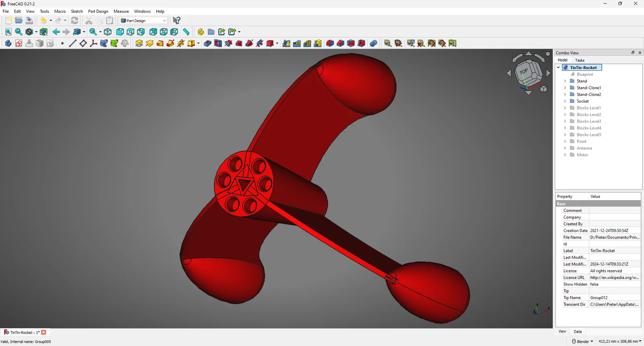Fit selection in the view
The image size is (644, 346).
pyautogui.click(x=19, y=32)
